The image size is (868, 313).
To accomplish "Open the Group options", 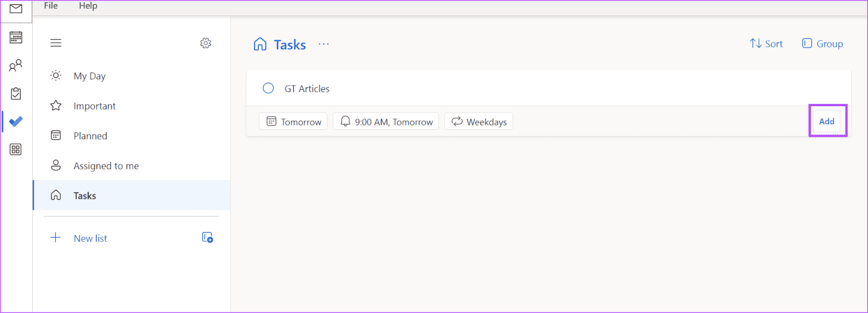I will tap(823, 44).
